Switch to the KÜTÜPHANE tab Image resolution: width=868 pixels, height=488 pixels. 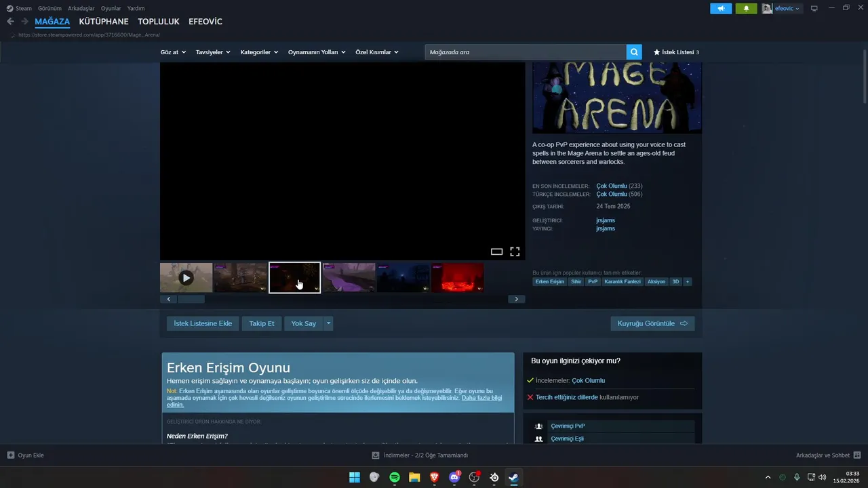coord(104,22)
